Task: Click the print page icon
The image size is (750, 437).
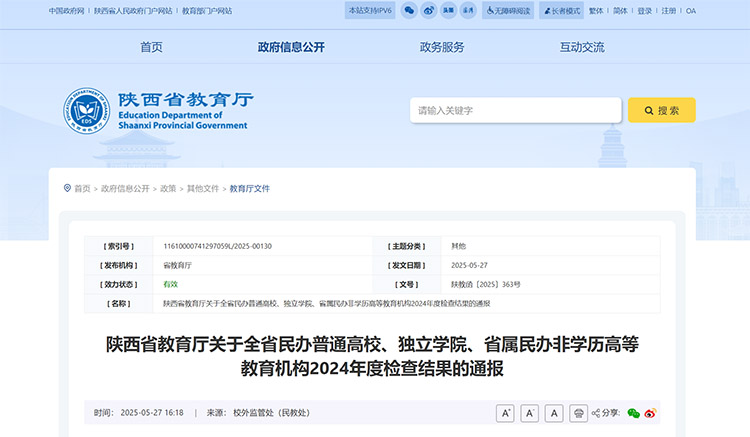Action: coord(578,413)
